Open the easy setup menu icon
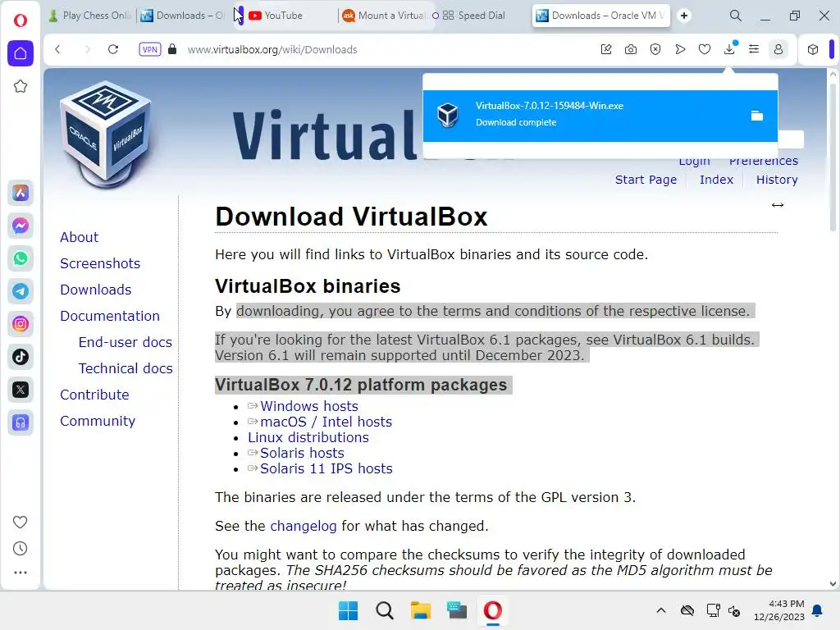840x630 pixels. coord(754,49)
